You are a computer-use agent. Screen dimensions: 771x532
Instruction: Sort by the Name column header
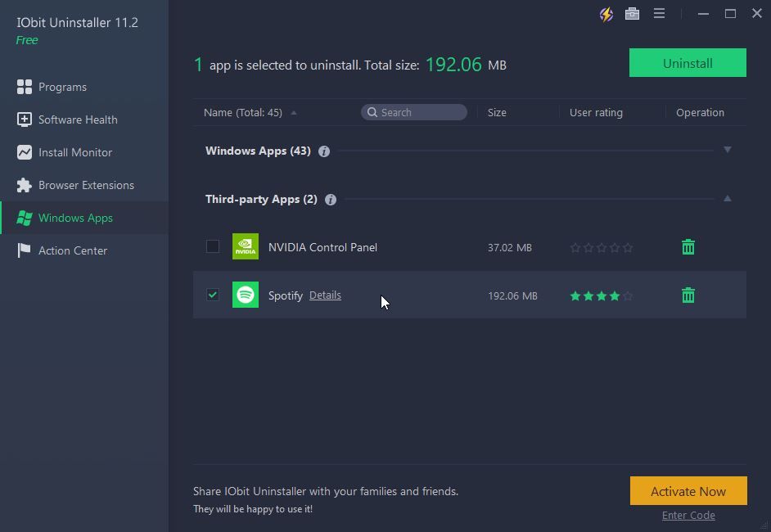(243, 113)
